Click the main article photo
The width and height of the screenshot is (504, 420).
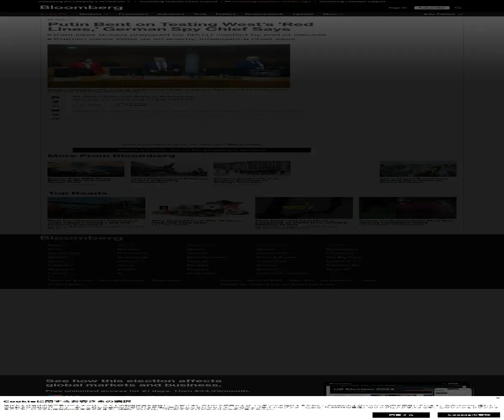(169, 66)
